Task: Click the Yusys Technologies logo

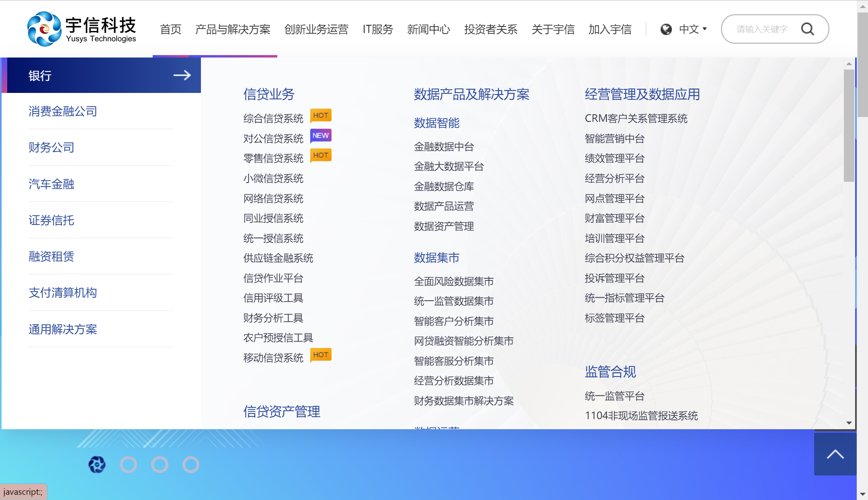Action: [82, 29]
